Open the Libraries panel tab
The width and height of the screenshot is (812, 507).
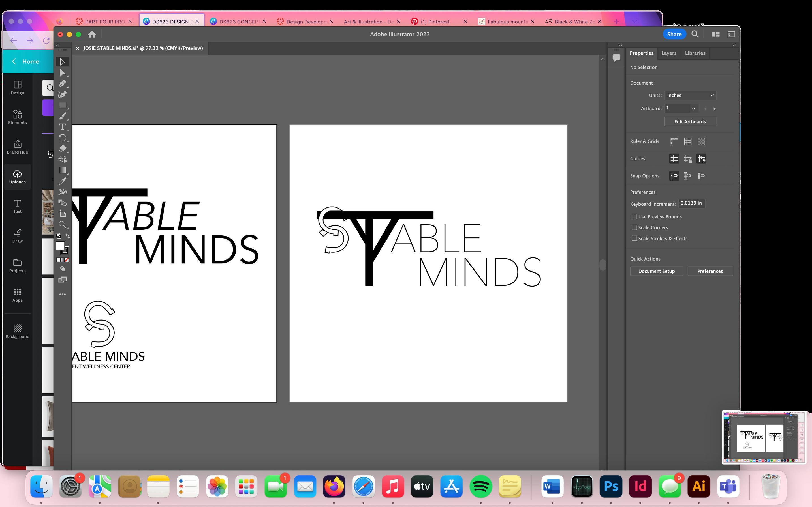click(695, 53)
